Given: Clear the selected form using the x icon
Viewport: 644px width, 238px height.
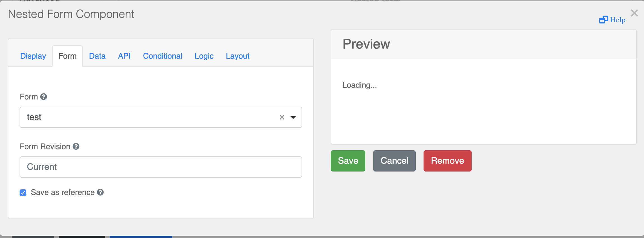Looking at the screenshot, I should 281,117.
